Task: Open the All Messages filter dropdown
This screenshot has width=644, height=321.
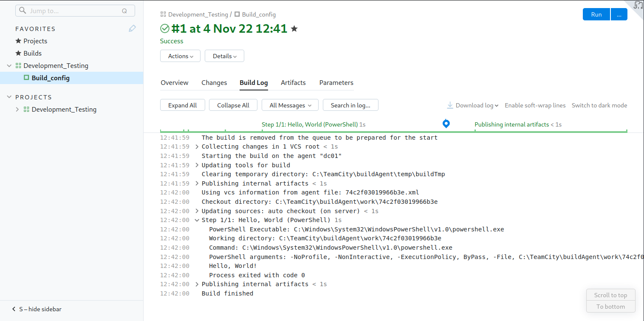Action: [x=290, y=105]
